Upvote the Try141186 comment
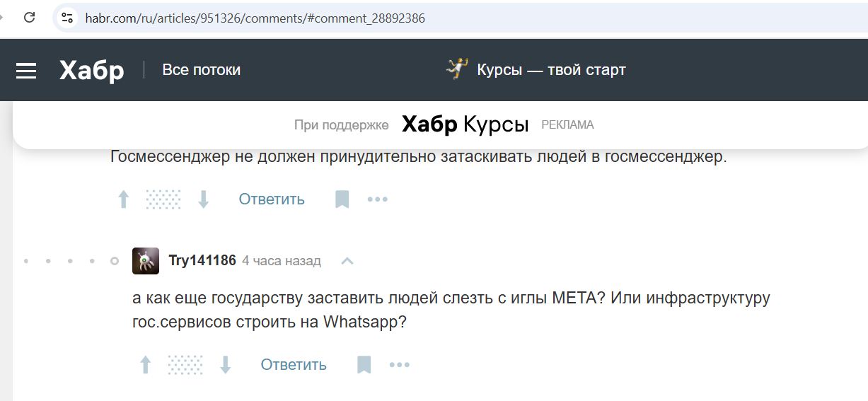 click(x=145, y=365)
